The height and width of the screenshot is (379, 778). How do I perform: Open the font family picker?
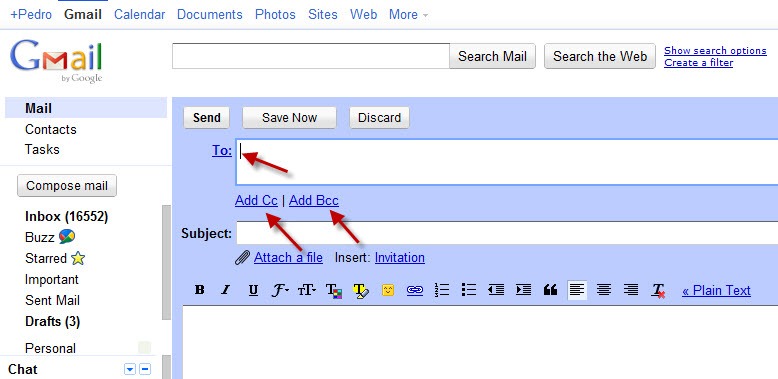click(x=280, y=290)
